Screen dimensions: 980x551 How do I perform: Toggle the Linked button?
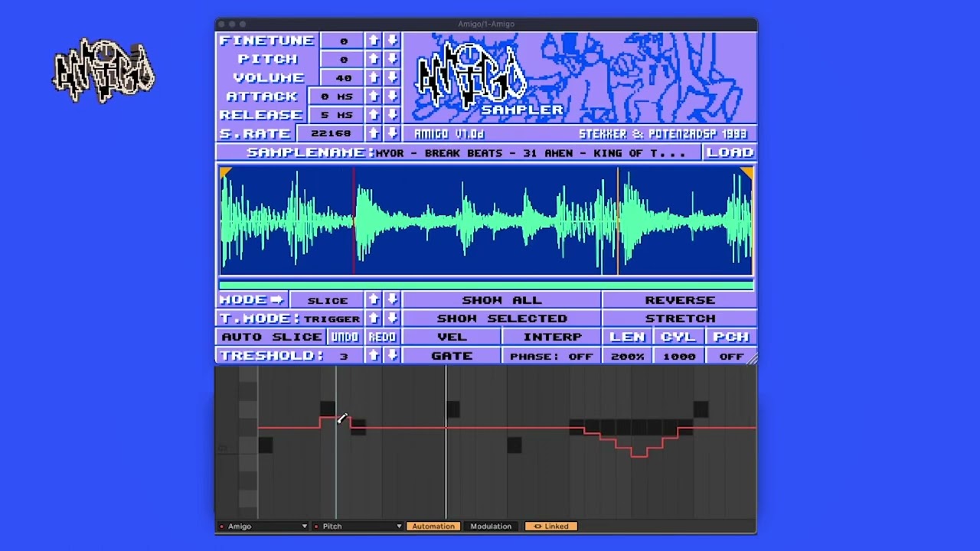point(551,527)
